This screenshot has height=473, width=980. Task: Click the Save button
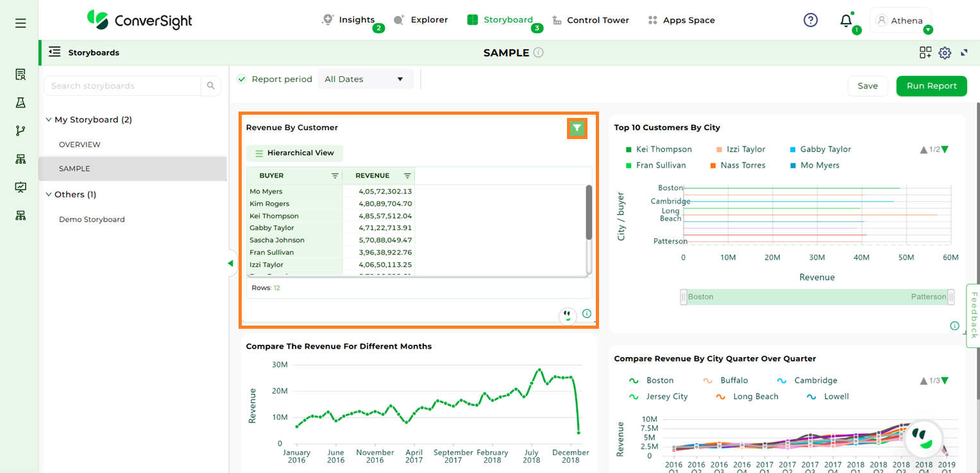pos(867,86)
